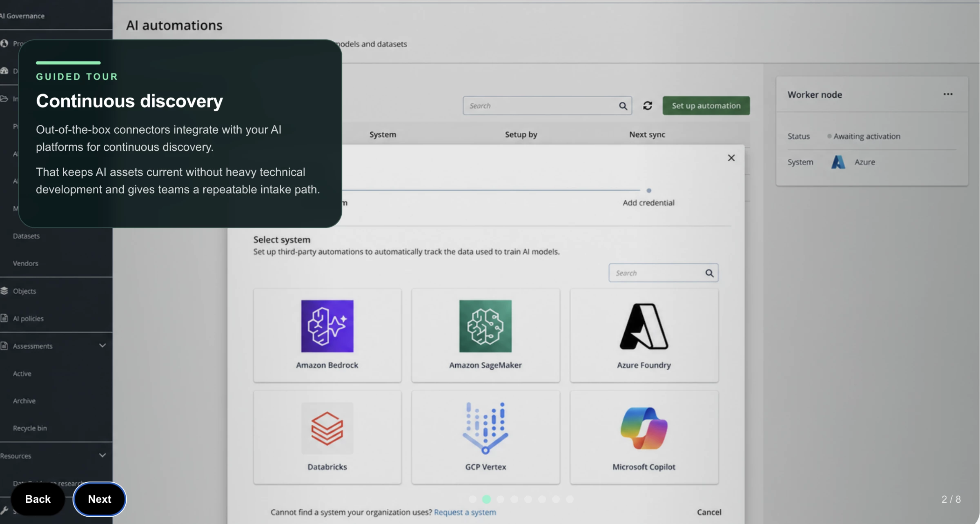Open the Worker node more options menu
This screenshot has width=980, height=524.
pos(948,94)
